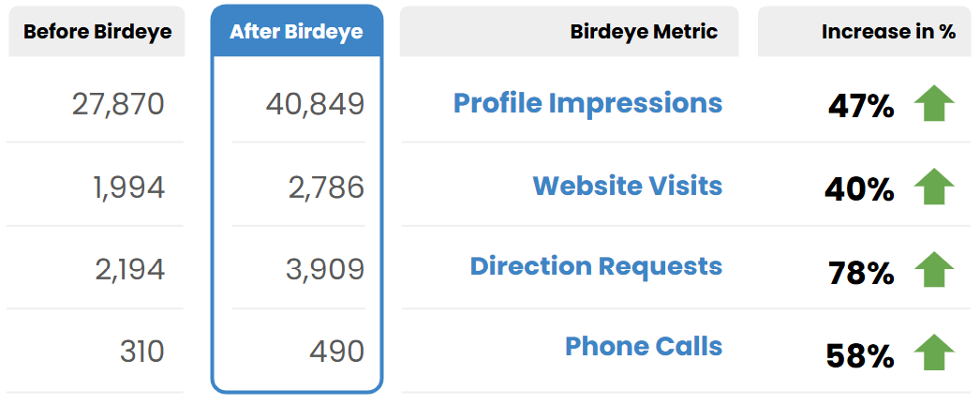Open the Website Visits metric
980x405 pixels.
click(627, 186)
